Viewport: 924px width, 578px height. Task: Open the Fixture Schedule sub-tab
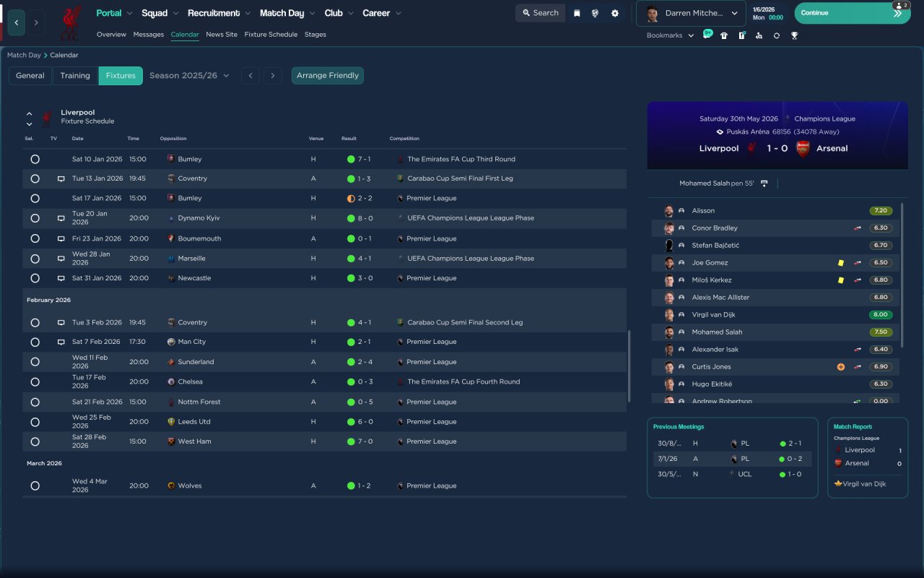click(271, 35)
